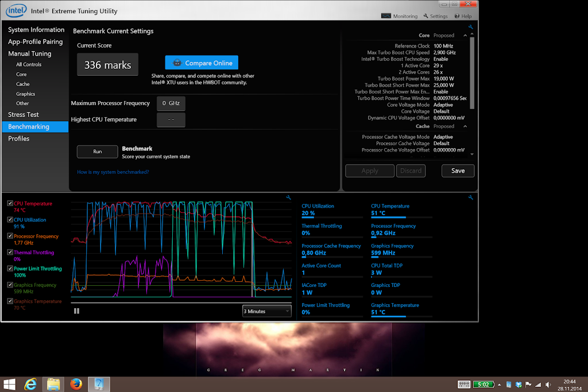Click wrench icon above Core settings panel

click(x=471, y=27)
